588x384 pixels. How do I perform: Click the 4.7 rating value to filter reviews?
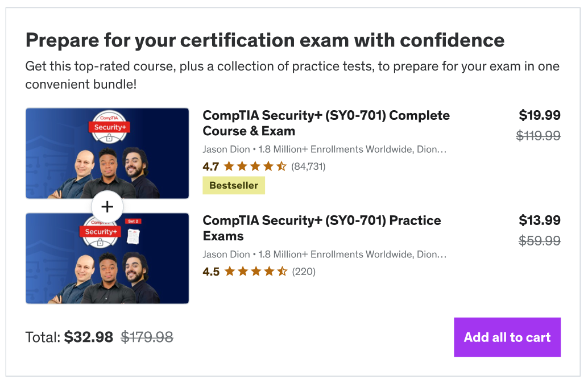(x=210, y=166)
